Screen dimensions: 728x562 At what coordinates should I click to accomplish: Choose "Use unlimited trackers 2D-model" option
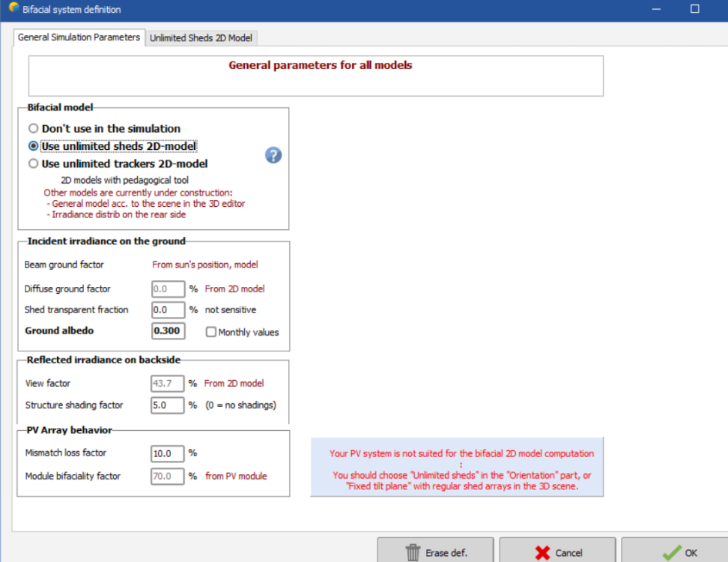point(33,163)
